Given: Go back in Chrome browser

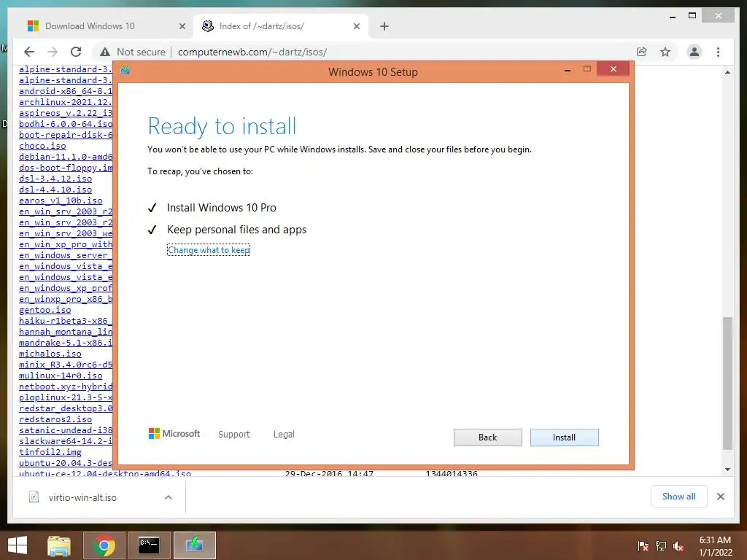Looking at the screenshot, I should pos(29,52).
